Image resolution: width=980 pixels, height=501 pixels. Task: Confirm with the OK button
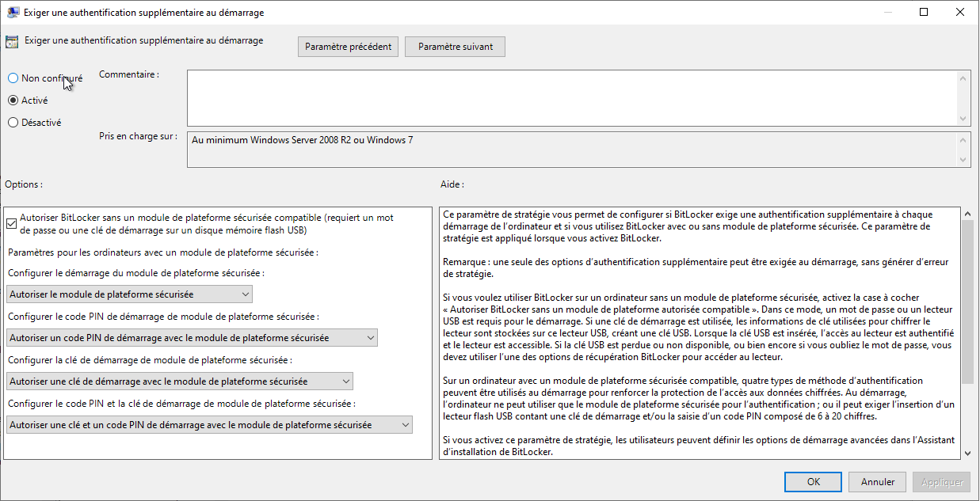814,481
